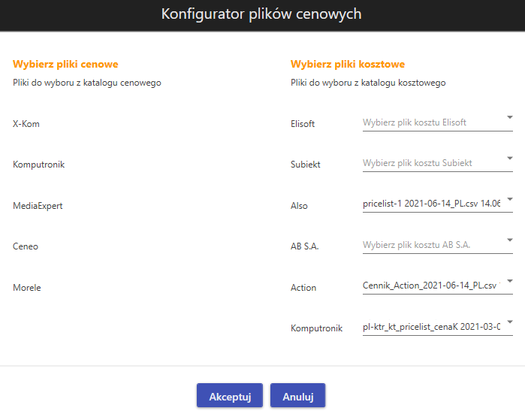Image resolution: width=525 pixels, height=420 pixels.
Task: Click the arrow next to Elisoft field
Action: click(x=509, y=117)
